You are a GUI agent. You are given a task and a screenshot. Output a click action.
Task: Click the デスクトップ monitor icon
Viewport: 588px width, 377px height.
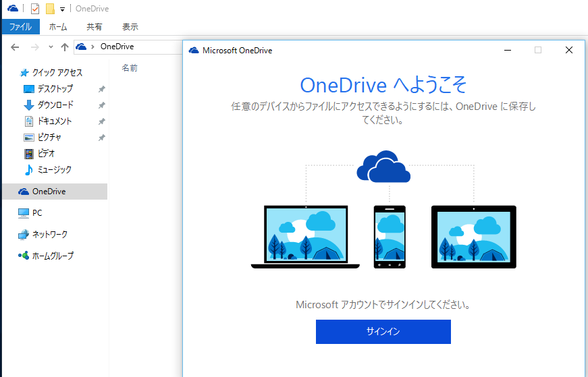pyautogui.click(x=29, y=89)
